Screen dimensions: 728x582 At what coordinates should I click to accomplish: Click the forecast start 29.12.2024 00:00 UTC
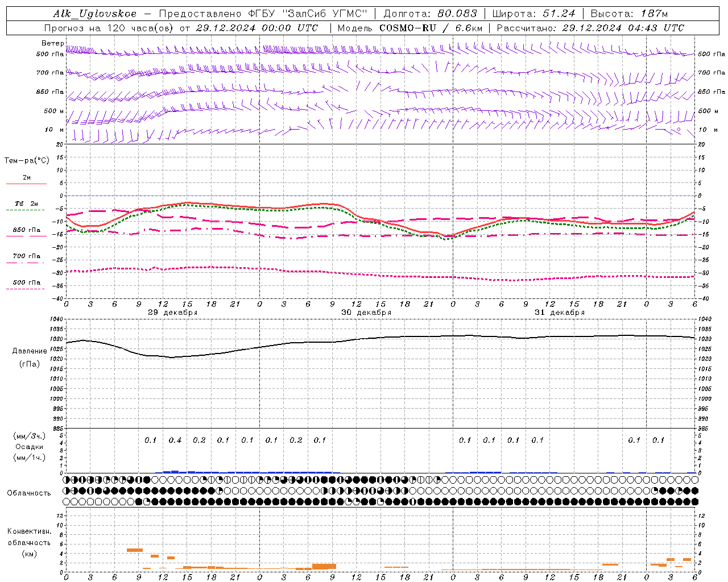(257, 28)
